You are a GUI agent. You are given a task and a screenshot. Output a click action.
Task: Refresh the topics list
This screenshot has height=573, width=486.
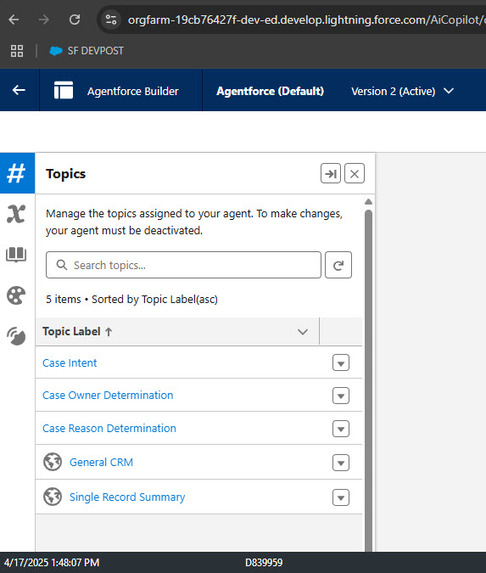click(338, 265)
